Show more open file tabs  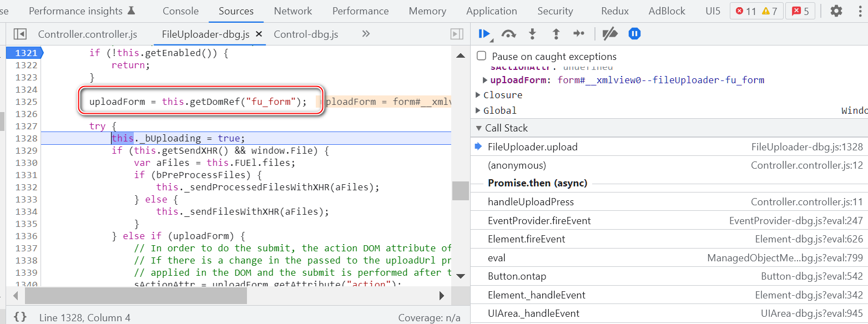[366, 34]
